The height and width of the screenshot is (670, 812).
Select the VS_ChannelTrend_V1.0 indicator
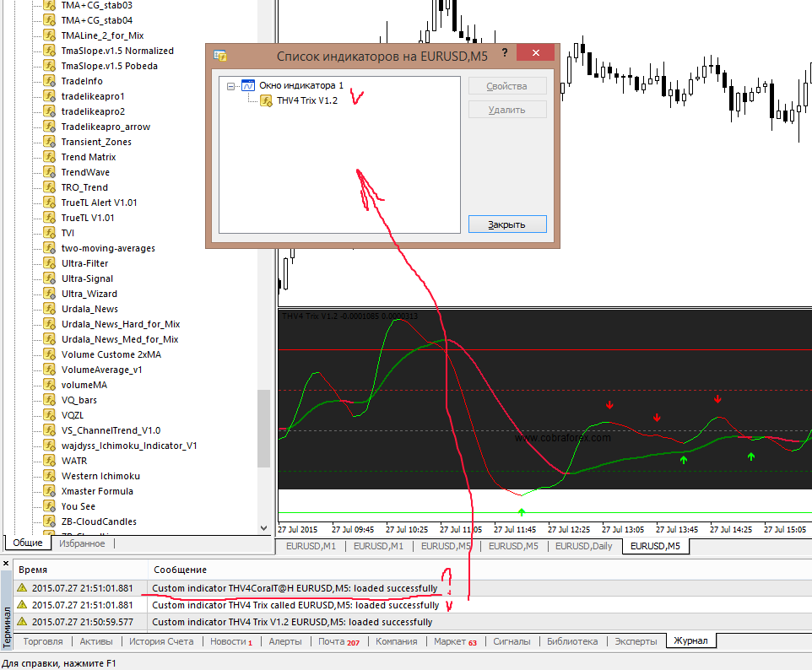click(111, 430)
